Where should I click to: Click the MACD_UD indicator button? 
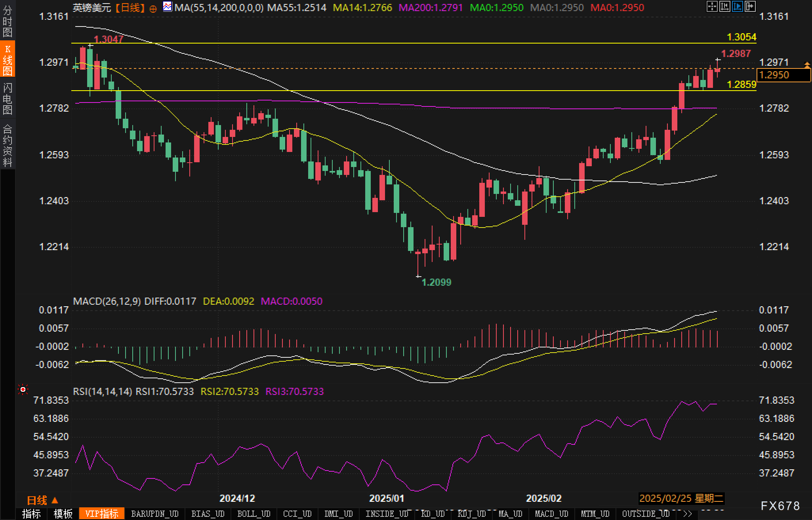[x=551, y=514]
